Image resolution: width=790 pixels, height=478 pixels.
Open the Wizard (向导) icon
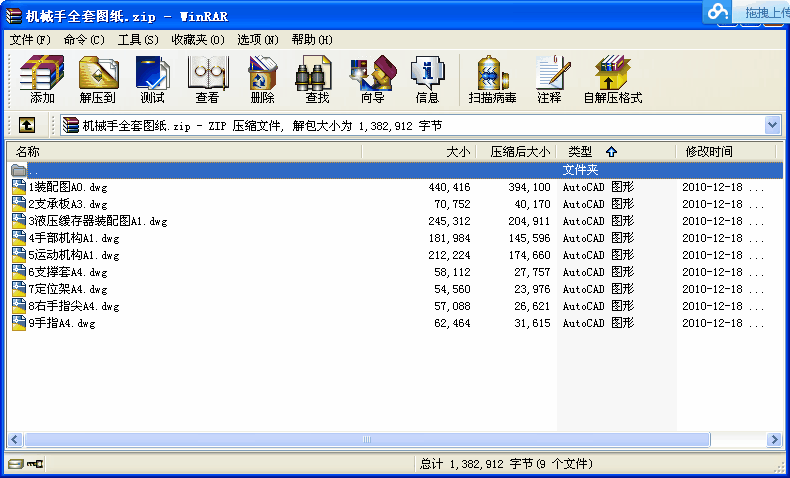pos(372,80)
